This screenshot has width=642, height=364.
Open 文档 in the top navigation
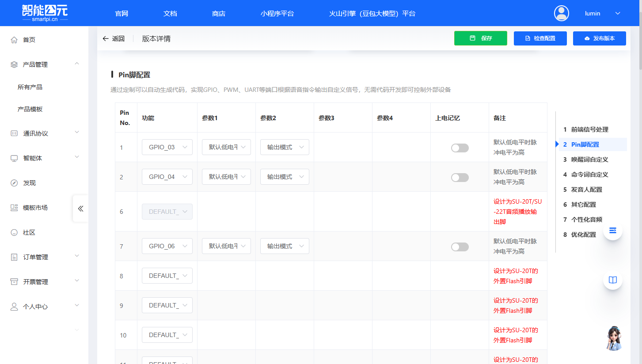tap(170, 13)
